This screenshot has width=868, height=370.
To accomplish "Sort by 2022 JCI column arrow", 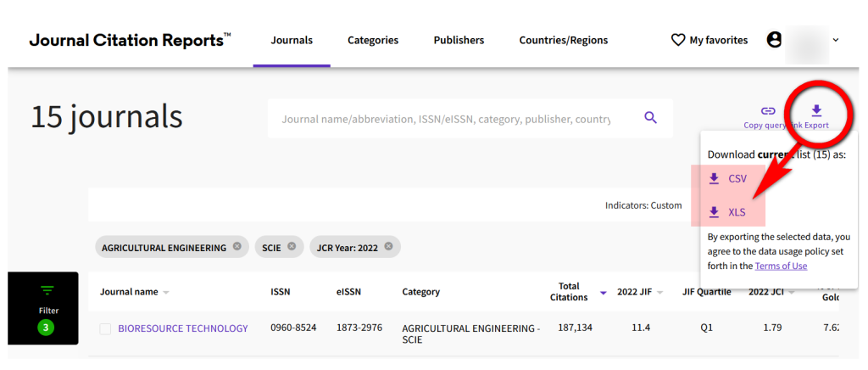I will pos(792,293).
